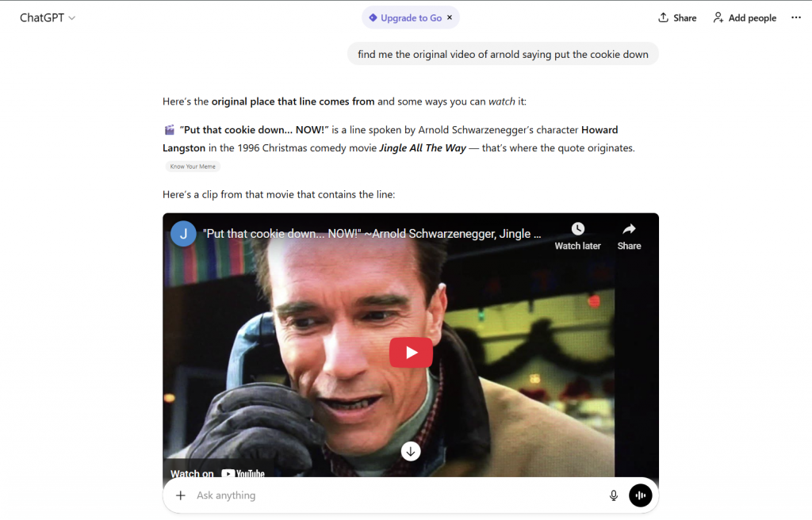The image size is (812, 520).
Task: Click the J channel avatar on the video
Action: [183, 233]
